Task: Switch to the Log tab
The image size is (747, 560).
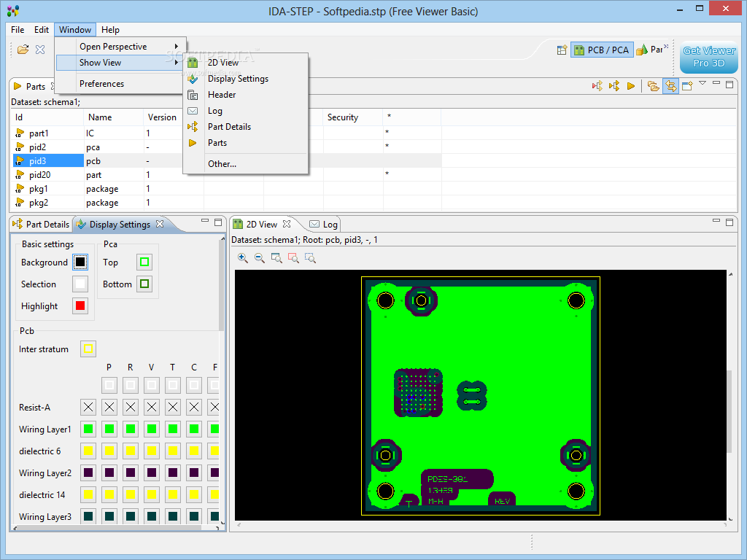Action: (324, 224)
